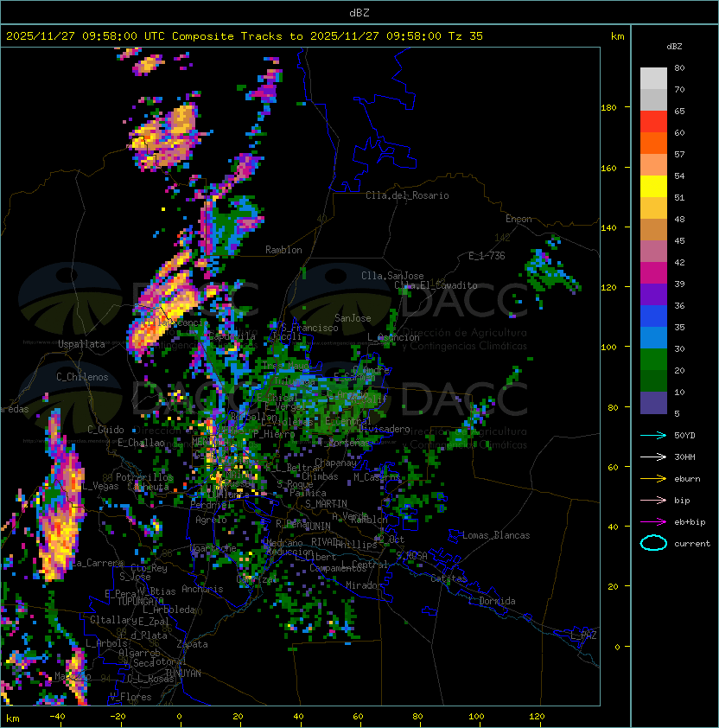Click the 'La_Carrera' map label

97,563
